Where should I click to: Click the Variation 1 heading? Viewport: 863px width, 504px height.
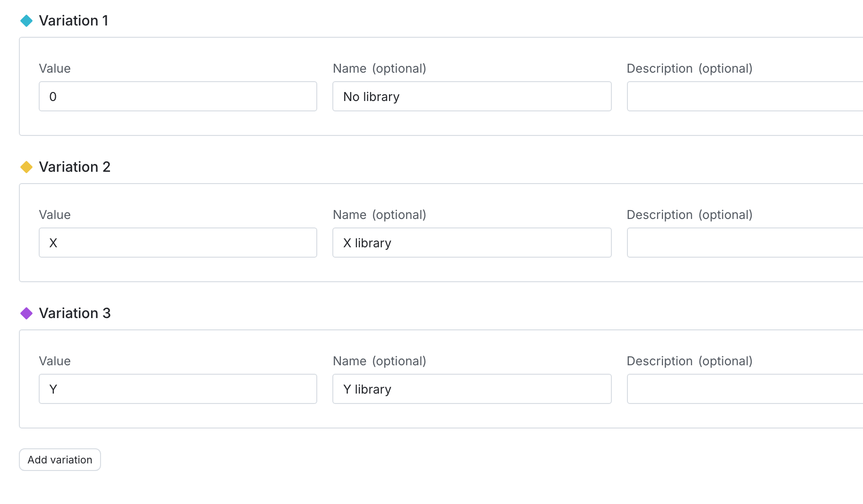pos(74,21)
